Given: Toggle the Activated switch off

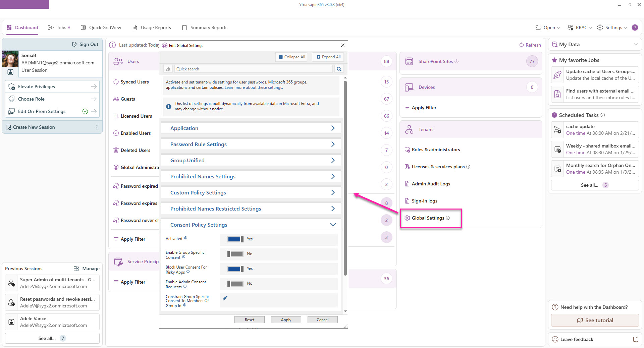Looking at the screenshot, I should [235, 239].
